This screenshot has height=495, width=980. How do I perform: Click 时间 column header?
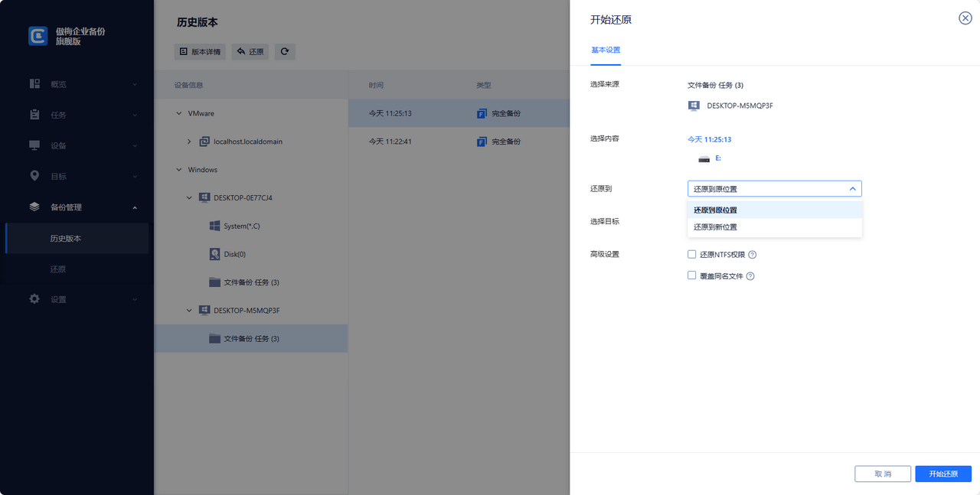click(376, 85)
